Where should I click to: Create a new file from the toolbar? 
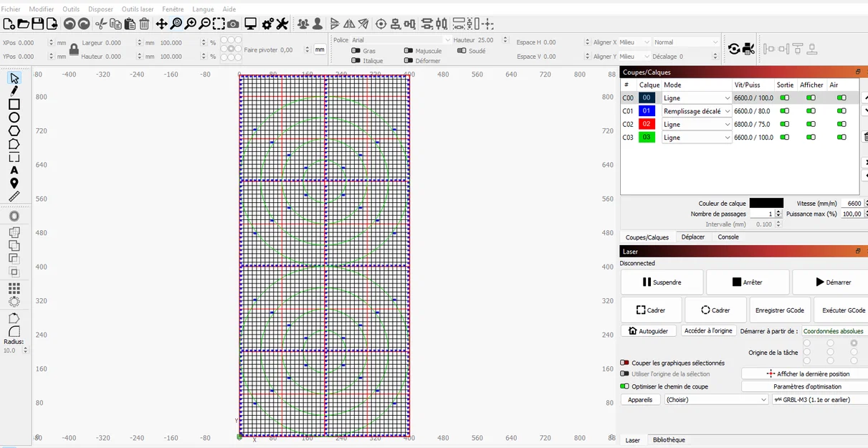click(x=9, y=24)
